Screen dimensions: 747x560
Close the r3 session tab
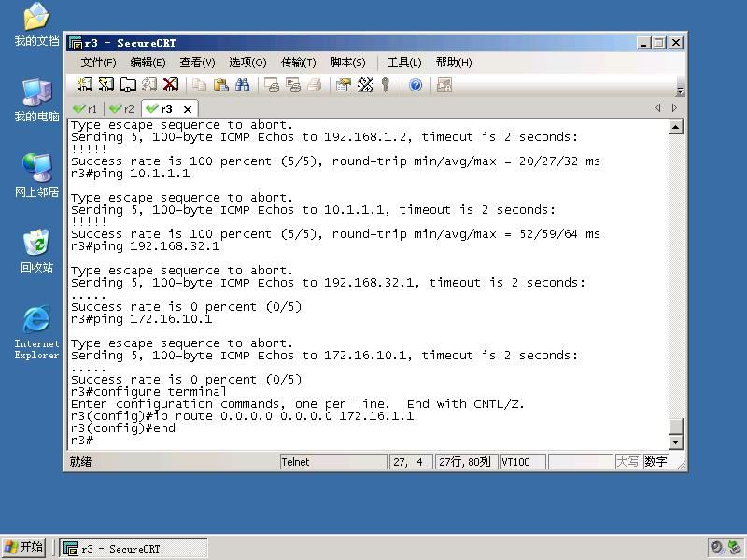(188, 109)
